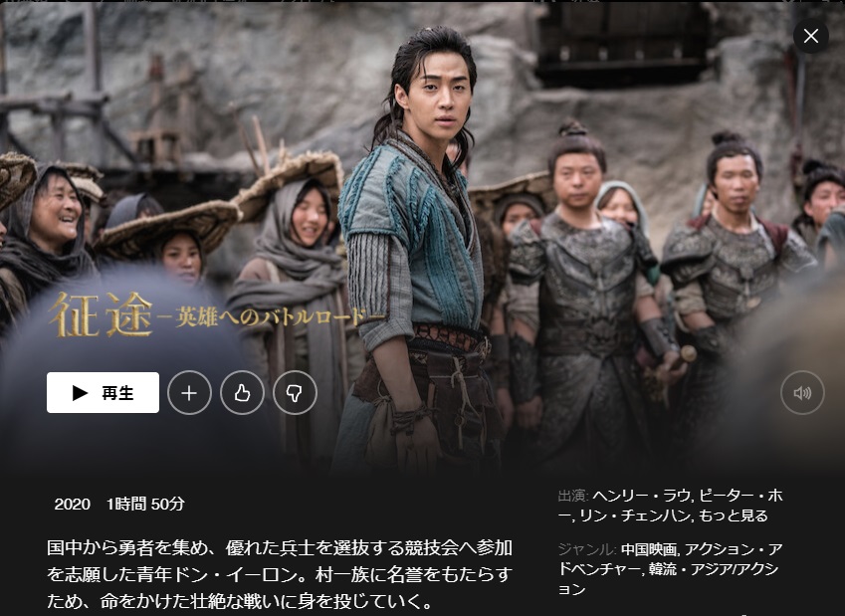
Task: Start playback with the 再生 button
Action: (x=103, y=392)
